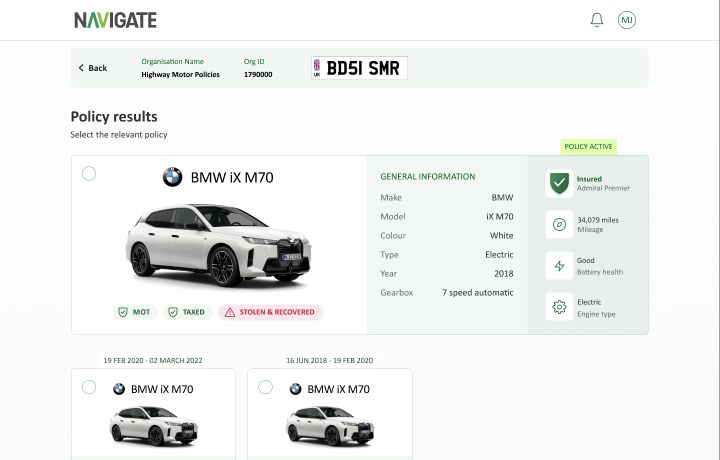Click the Colour value White
Viewport: 720px width, 460px height.
pos(501,236)
